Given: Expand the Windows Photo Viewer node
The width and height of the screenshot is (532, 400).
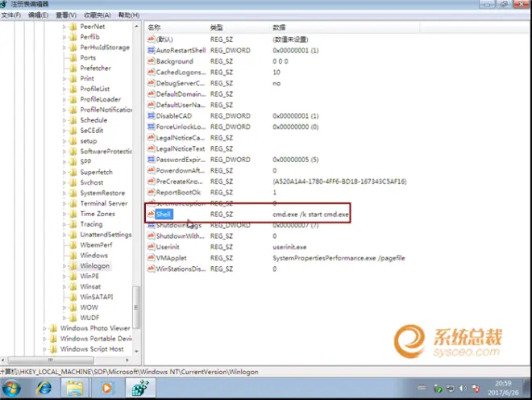Looking at the screenshot, I should (44, 328).
